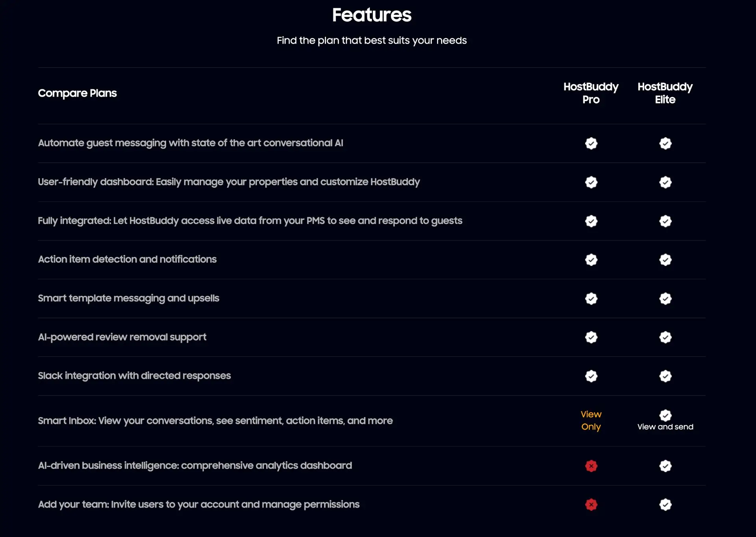Click the checkmark icon for Slack integration Pro
Screen dimensions: 756x537
point(591,375)
